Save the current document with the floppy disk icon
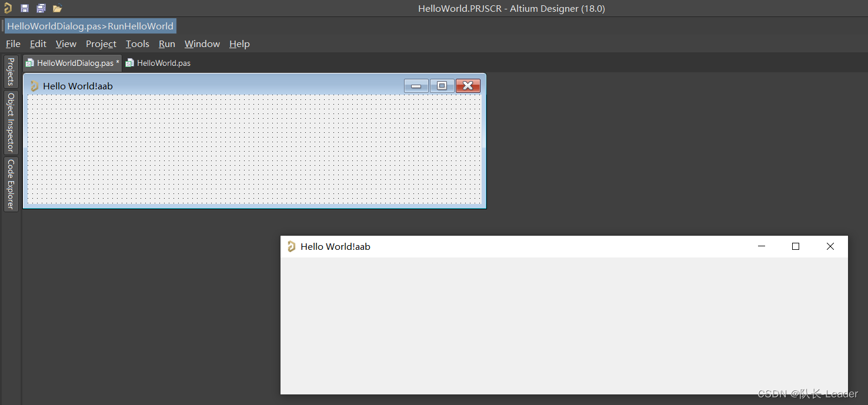The image size is (868, 405). click(25, 8)
